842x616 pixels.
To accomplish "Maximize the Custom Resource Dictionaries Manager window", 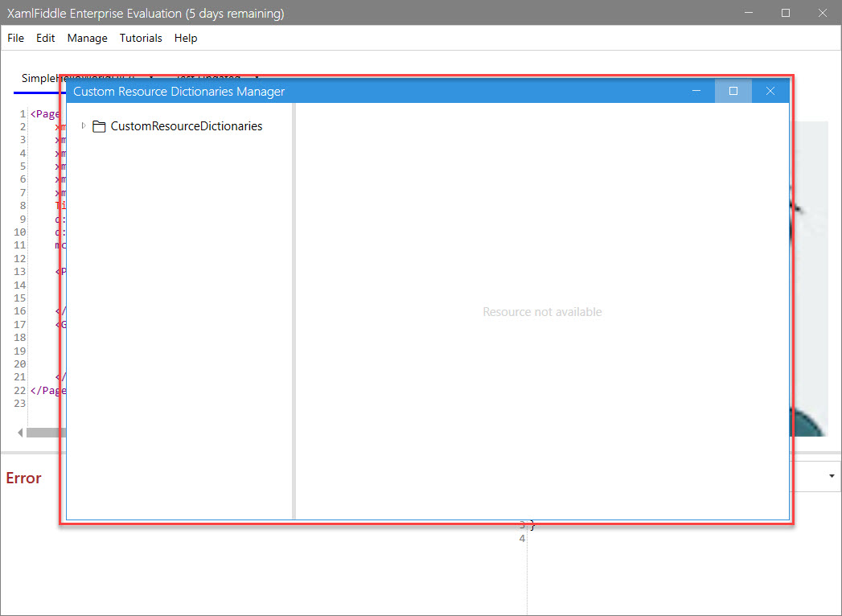I will coord(733,91).
